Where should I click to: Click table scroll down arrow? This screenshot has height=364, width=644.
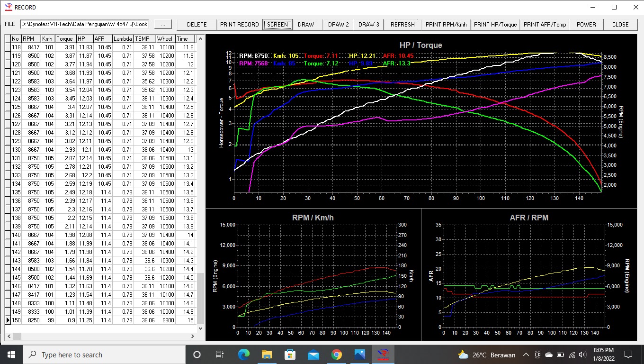pos(200,328)
